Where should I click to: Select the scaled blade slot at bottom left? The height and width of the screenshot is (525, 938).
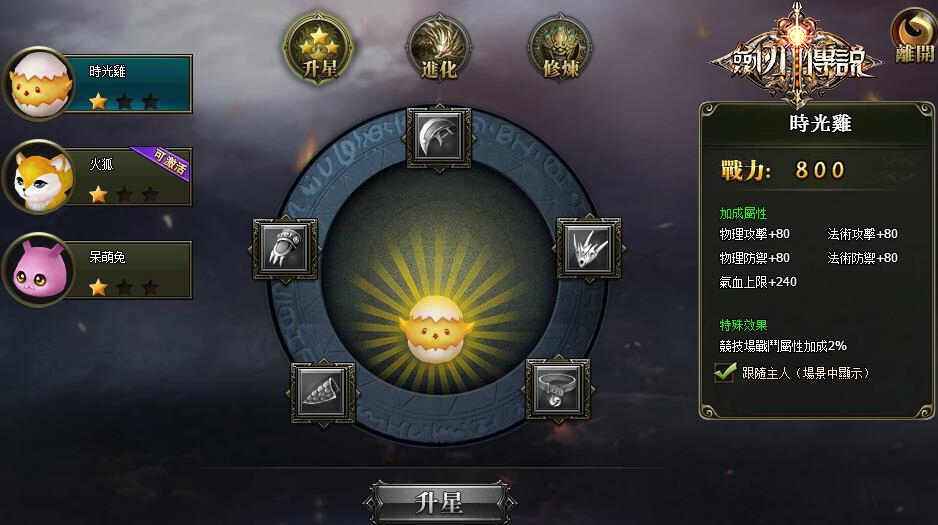tap(323, 393)
